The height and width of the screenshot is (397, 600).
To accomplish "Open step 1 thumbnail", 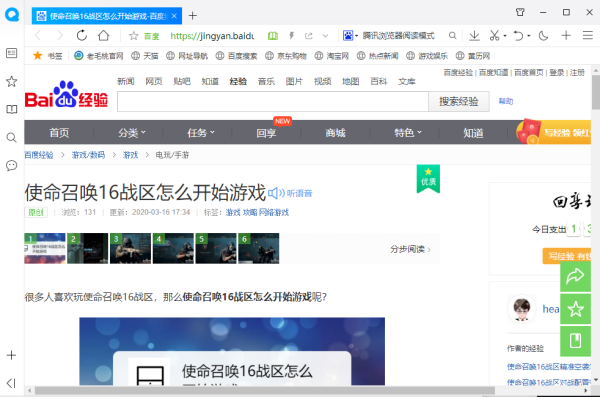I will 45,248.
